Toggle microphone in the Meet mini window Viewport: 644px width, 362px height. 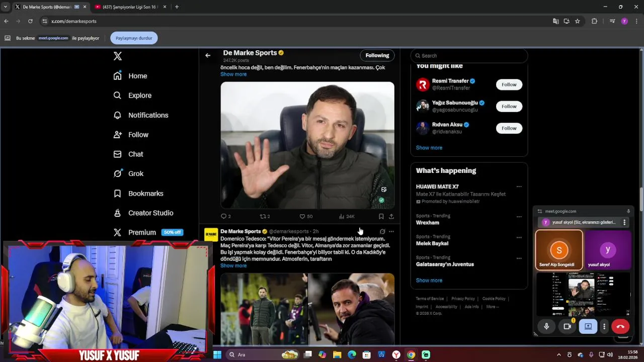[x=546, y=326]
